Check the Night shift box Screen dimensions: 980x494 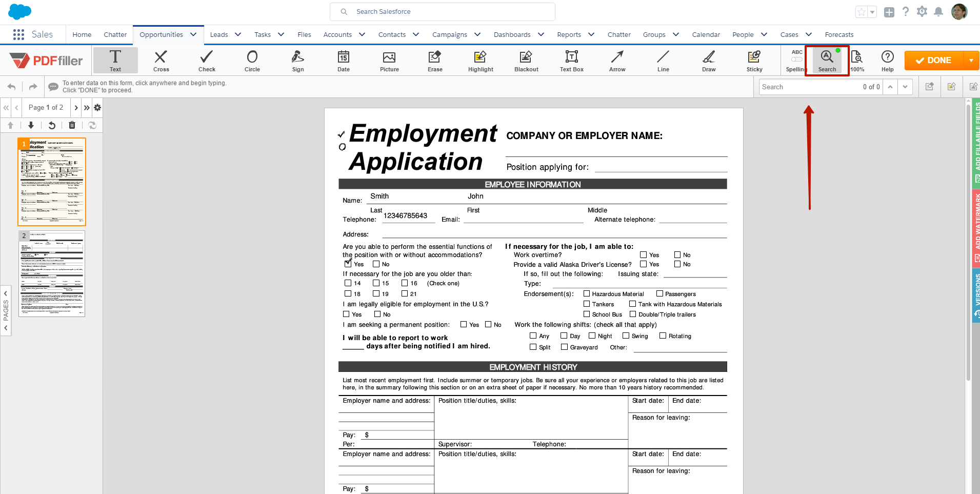(x=592, y=335)
